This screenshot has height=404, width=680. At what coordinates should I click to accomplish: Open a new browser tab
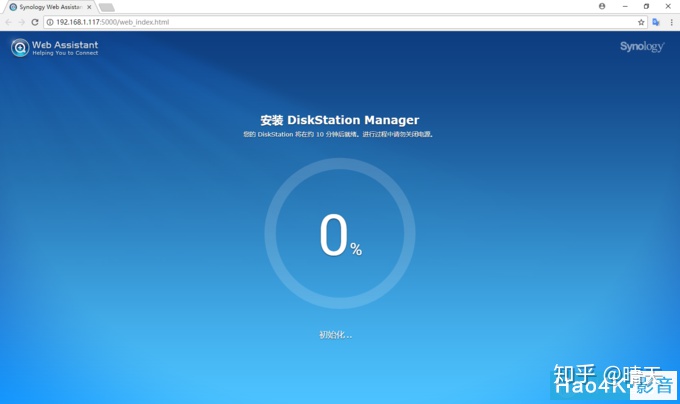(107, 7)
